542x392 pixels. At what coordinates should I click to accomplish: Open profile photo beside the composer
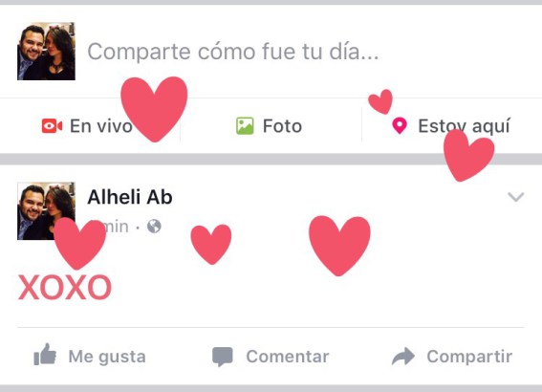pyautogui.click(x=46, y=52)
